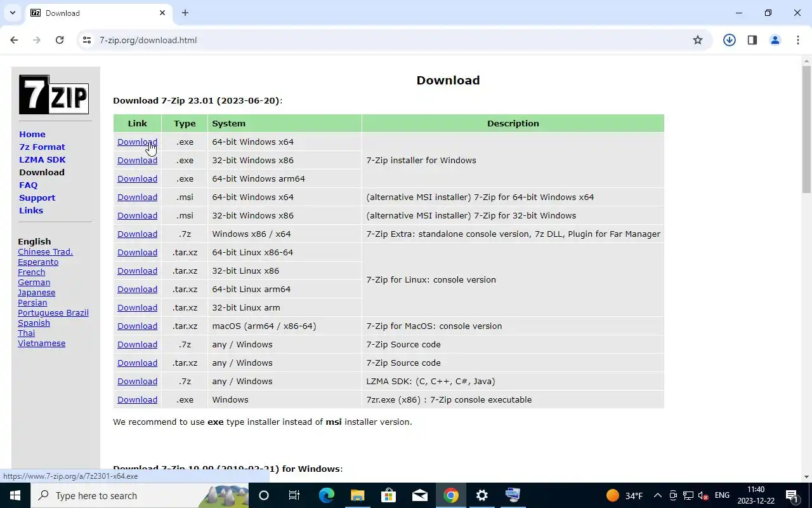Screen dimensions: 812x508
Task: Click the network tray icon
Action: point(688,495)
